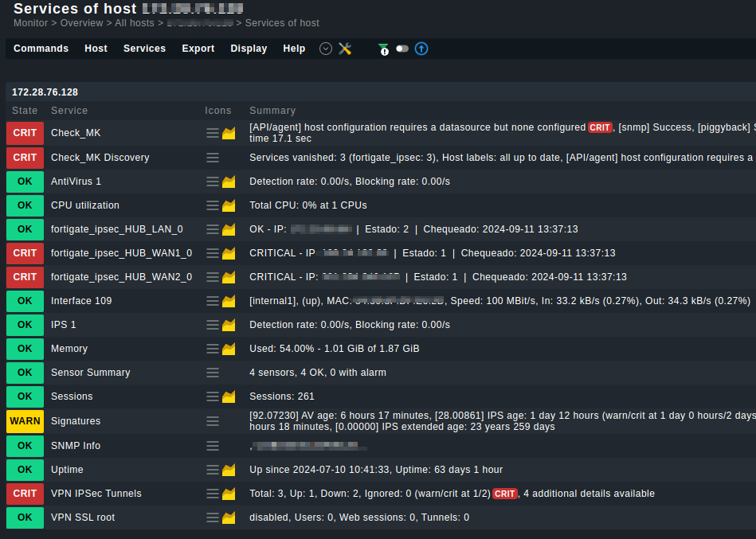This screenshot has height=539, width=756.
Task: Open the wrench and screwdriver setup icon
Action: point(345,49)
